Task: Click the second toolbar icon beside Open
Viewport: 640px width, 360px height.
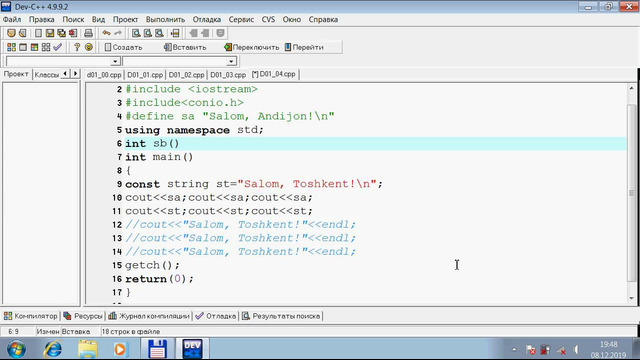Action: coord(23,33)
